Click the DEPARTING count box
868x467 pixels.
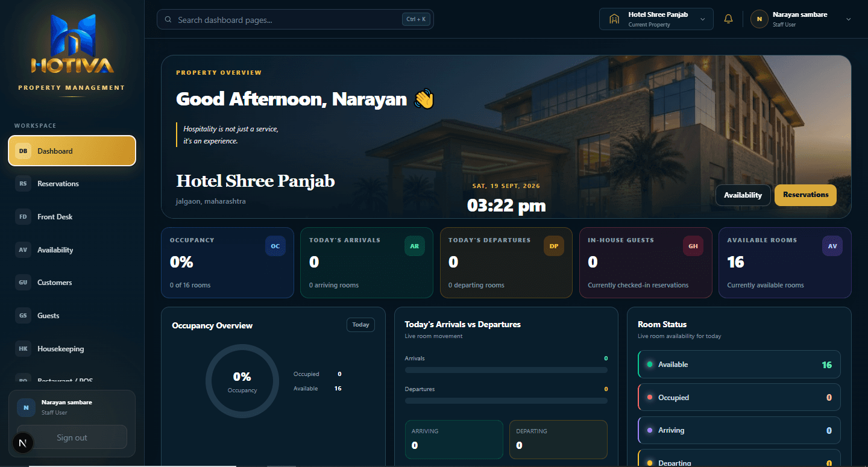(558, 439)
